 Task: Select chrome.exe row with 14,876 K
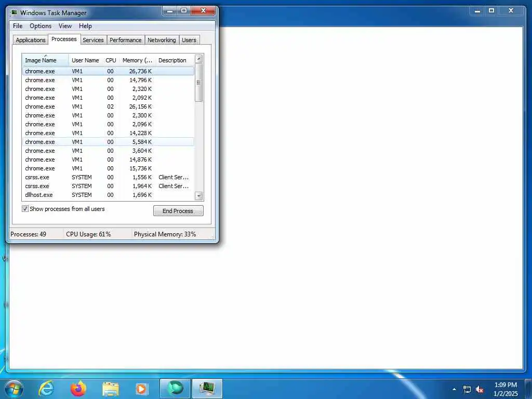click(x=108, y=159)
